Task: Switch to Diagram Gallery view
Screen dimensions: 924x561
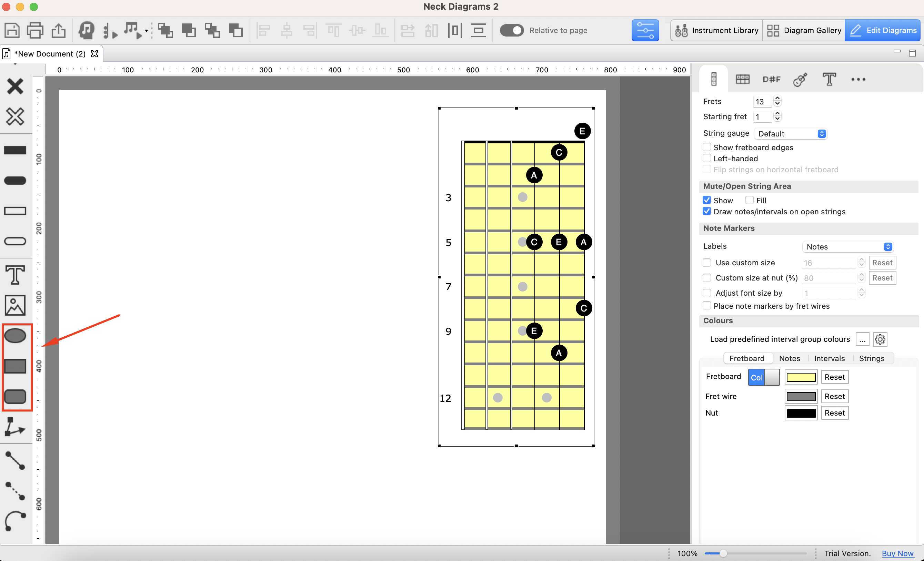Action: tap(804, 30)
